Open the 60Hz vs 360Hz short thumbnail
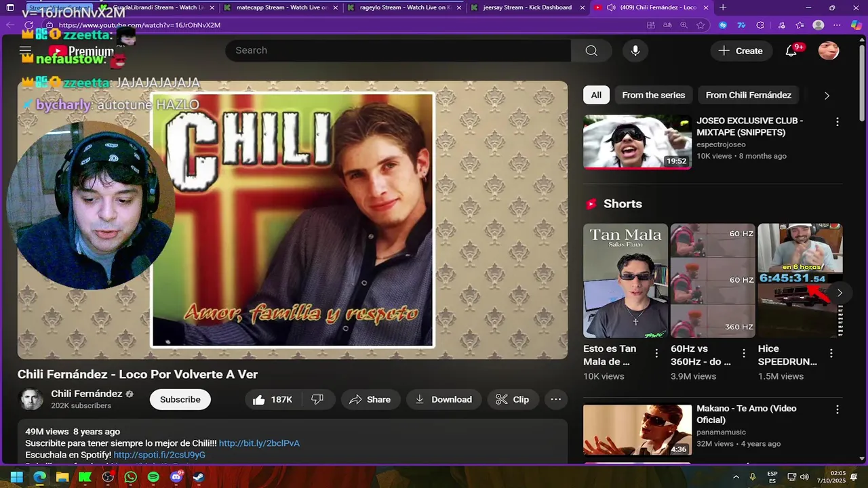This screenshot has height=488, width=868. pyautogui.click(x=713, y=281)
